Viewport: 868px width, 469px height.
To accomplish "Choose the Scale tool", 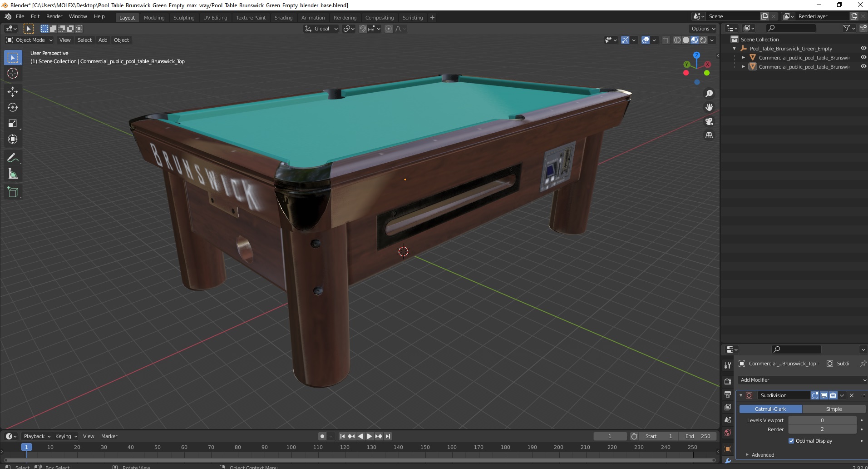I will [13, 123].
